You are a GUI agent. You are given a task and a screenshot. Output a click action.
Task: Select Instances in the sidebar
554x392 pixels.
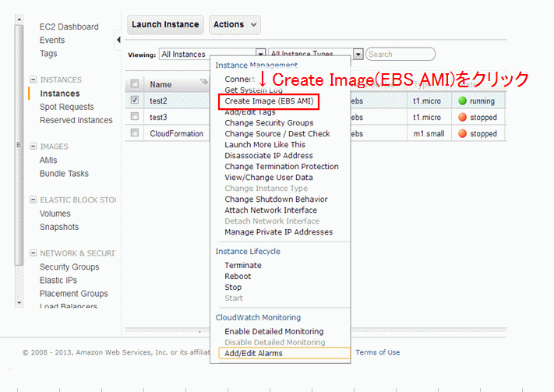click(x=60, y=94)
